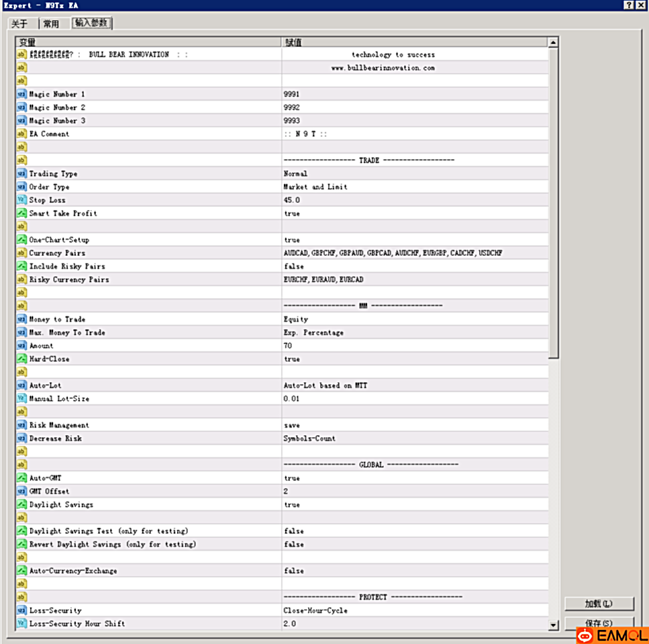
Task: Click the Money to Trade value Equity
Action: click(x=296, y=319)
